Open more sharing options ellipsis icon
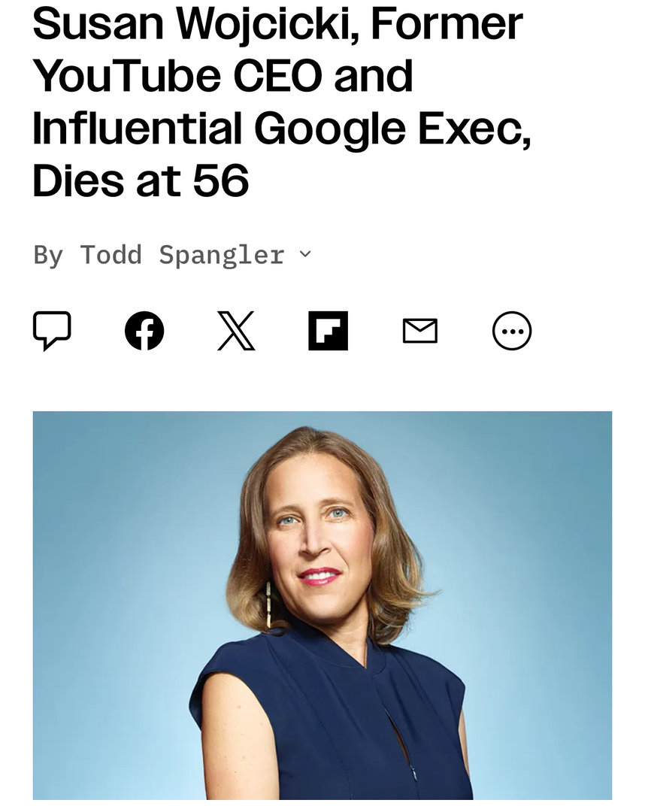This screenshot has height=812, width=645. [512, 331]
